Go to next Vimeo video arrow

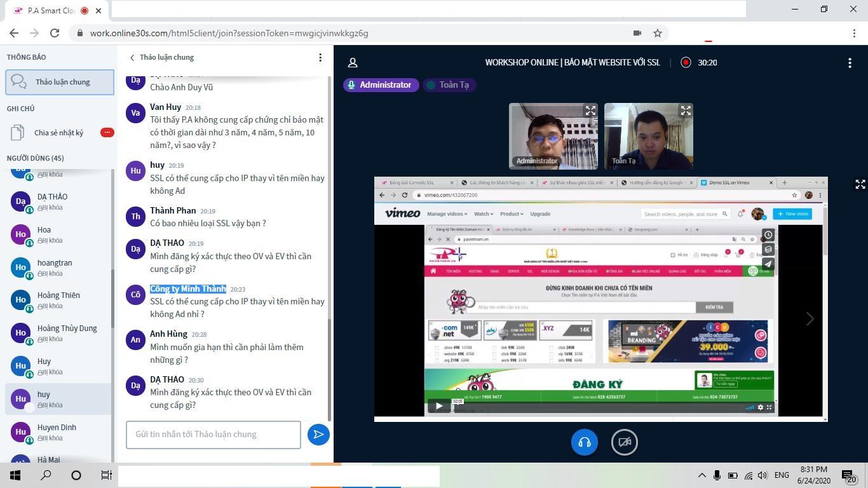[x=810, y=319]
